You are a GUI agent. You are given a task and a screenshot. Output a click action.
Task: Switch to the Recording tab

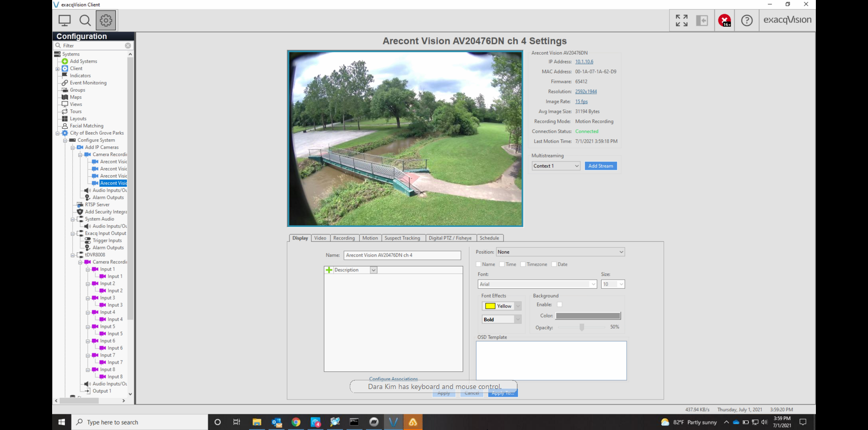344,238
